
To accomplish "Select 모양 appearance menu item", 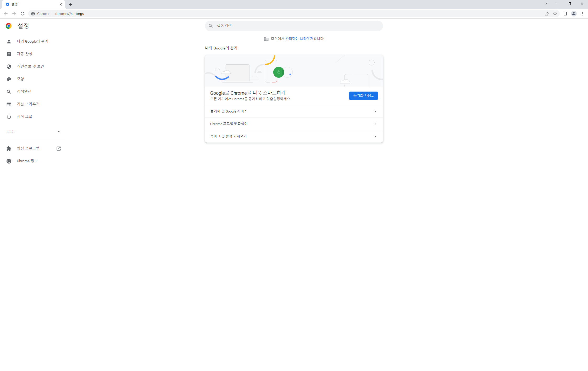I will [x=20, y=79].
